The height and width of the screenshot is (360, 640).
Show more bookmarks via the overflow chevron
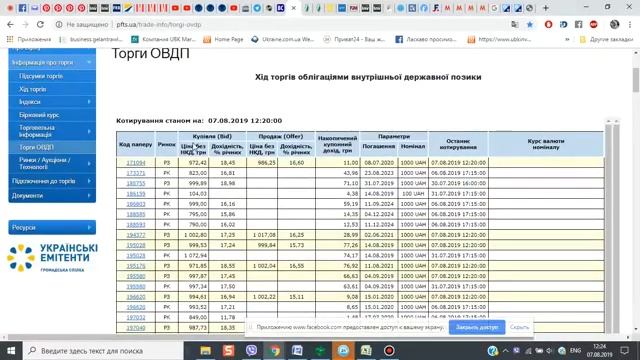point(567,40)
